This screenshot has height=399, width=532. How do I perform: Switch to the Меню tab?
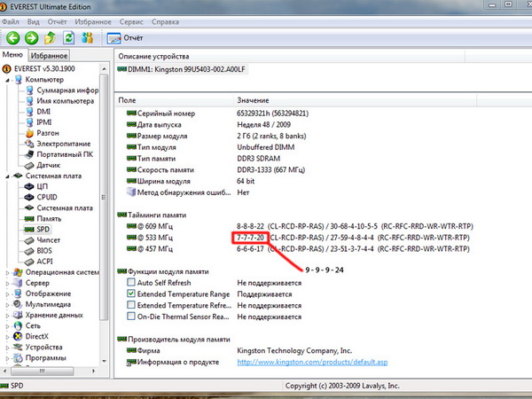[13, 55]
